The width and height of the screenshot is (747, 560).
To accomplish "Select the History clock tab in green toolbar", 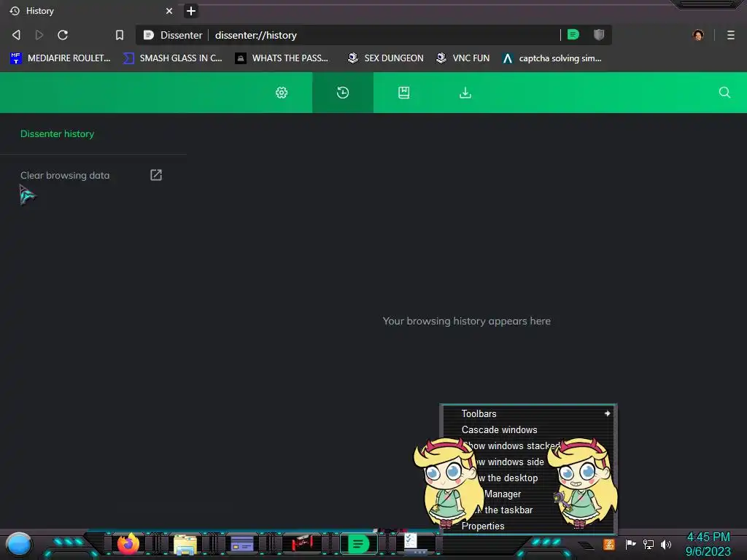I will click(343, 93).
